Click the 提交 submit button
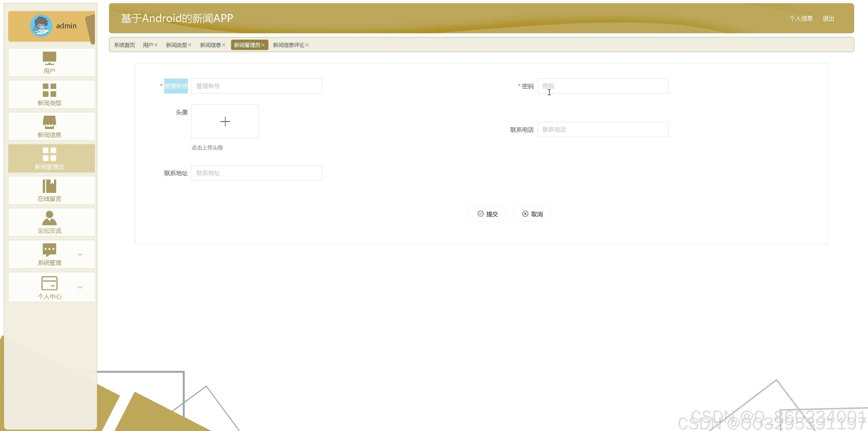868x431 pixels. click(487, 214)
